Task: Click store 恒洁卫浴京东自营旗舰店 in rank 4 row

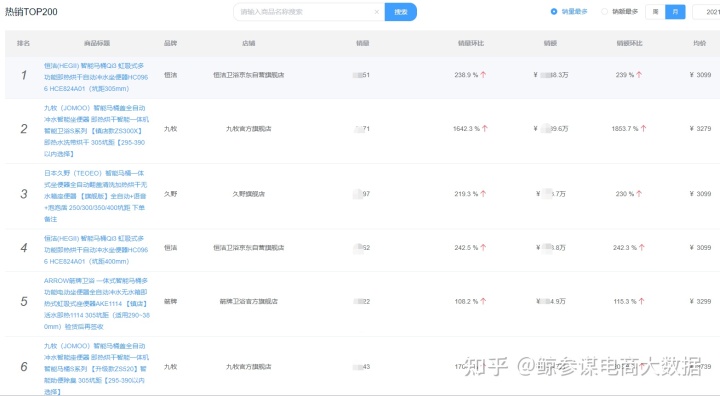Action: point(248,248)
